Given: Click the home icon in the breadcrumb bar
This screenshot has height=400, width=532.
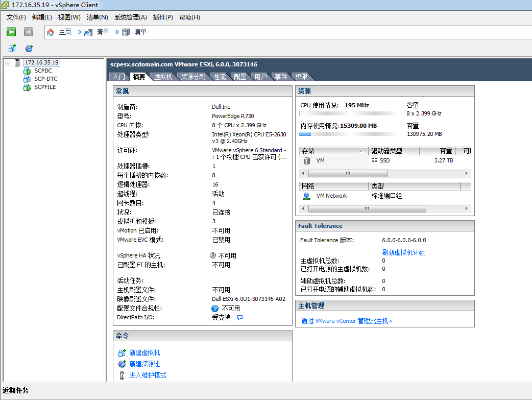Looking at the screenshot, I should pyautogui.click(x=50, y=32).
